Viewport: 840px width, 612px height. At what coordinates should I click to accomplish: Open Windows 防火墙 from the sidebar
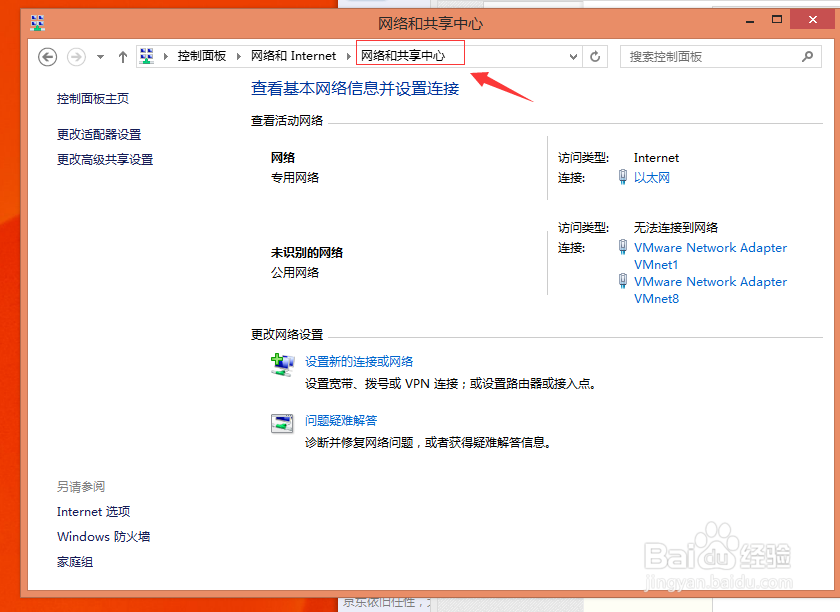(x=103, y=536)
